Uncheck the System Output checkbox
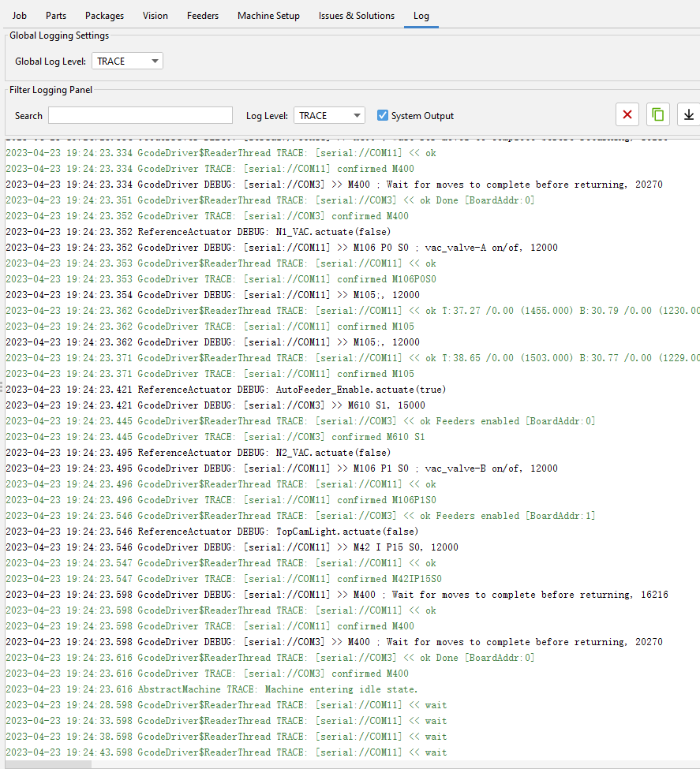This screenshot has height=769, width=700. pos(383,115)
